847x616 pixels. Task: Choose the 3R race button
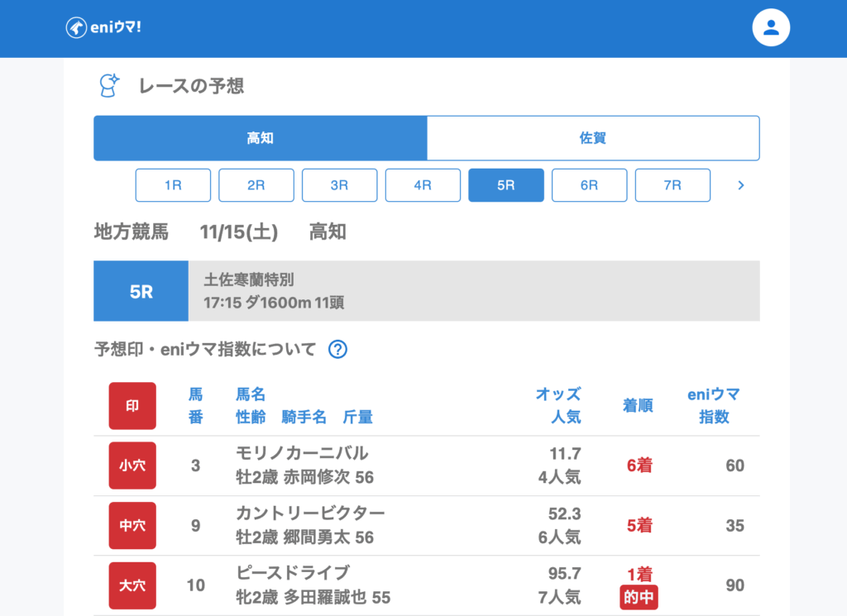tap(339, 185)
